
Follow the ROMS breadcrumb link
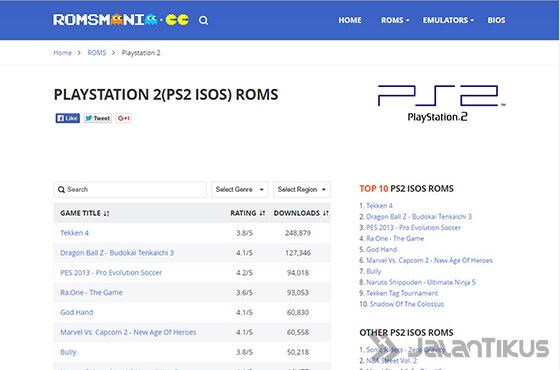tap(97, 53)
